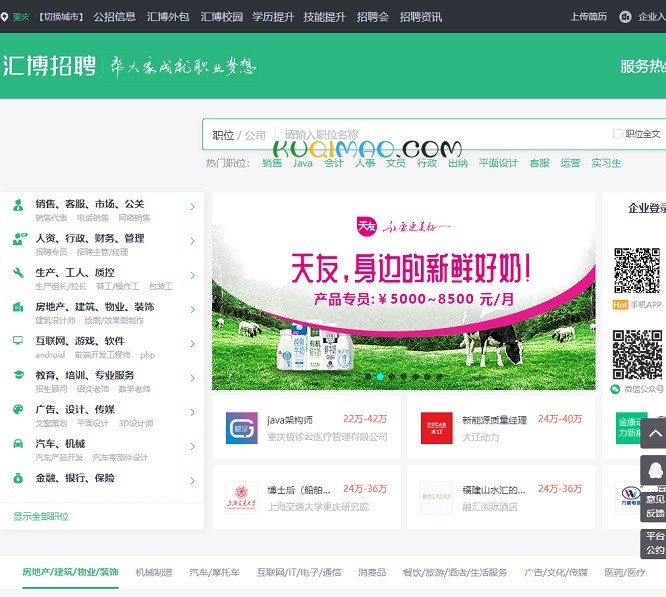Open the 招聘会 menu item
Image resolution: width=666 pixels, height=597 pixels.
pos(373,17)
